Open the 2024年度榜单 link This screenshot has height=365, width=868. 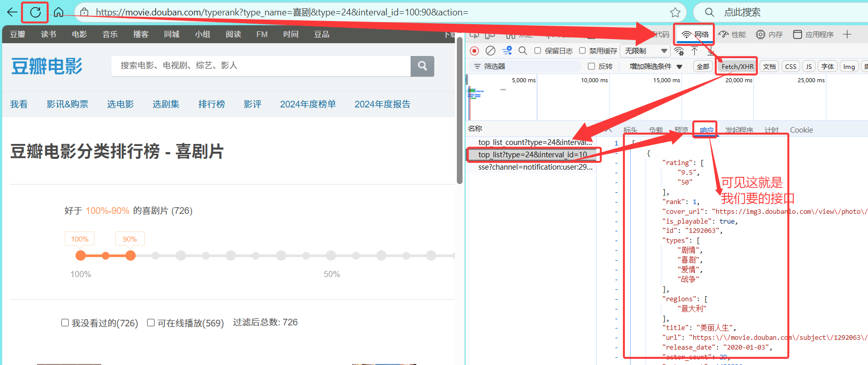[x=308, y=104]
